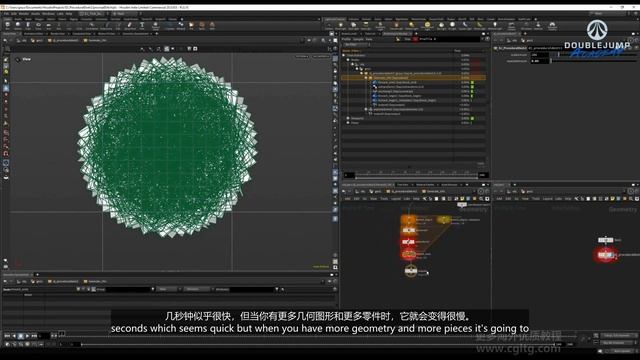This screenshot has height=360, width=640.
Task: Select the Helix shelf tool
Action: [212, 26]
